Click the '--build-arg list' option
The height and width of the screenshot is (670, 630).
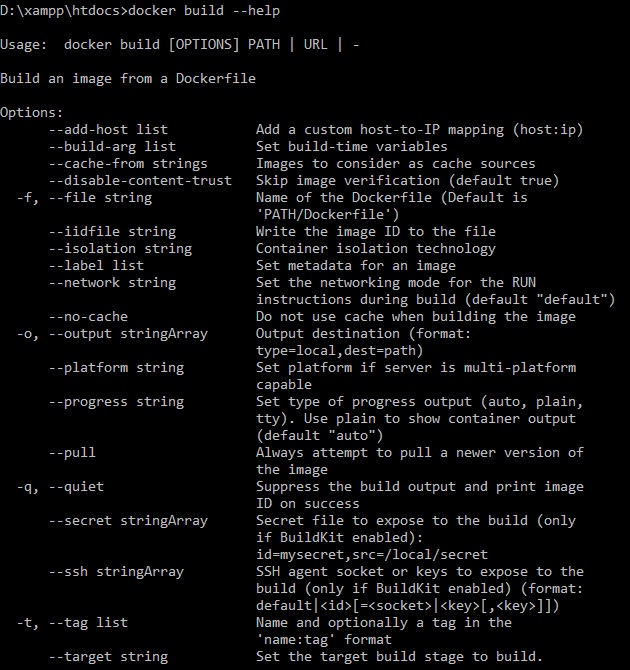112,146
